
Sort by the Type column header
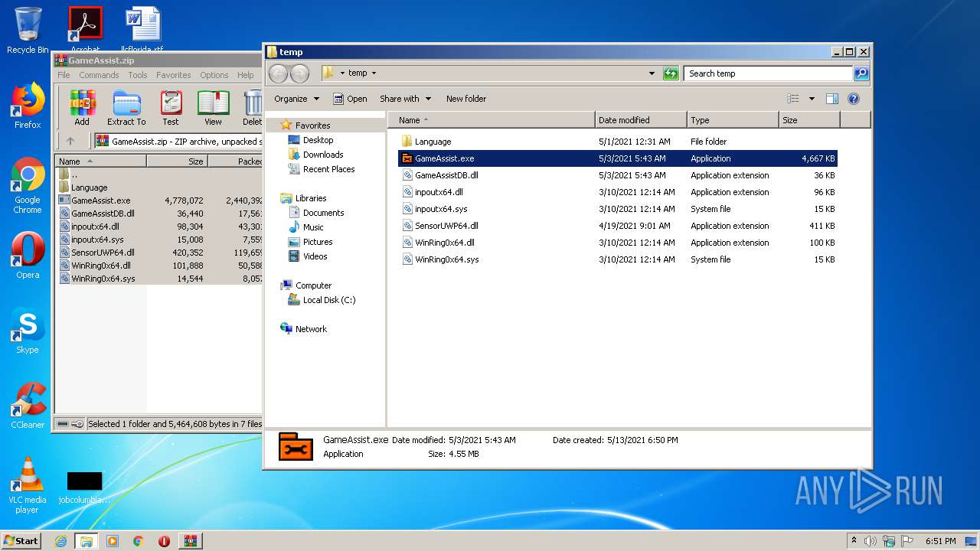[x=733, y=120]
